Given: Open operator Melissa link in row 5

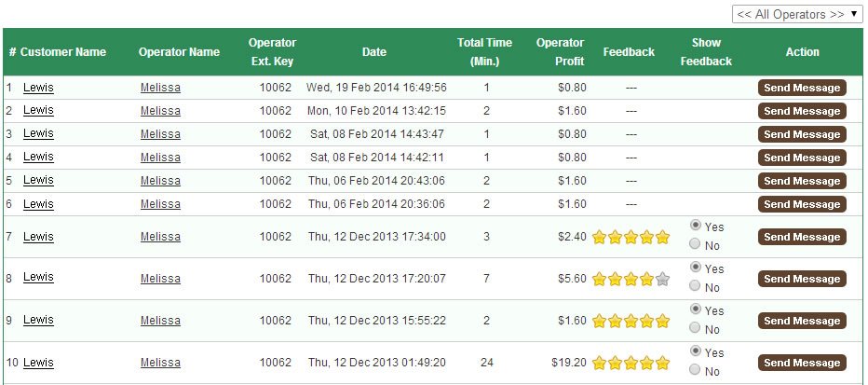Looking at the screenshot, I should [160, 181].
